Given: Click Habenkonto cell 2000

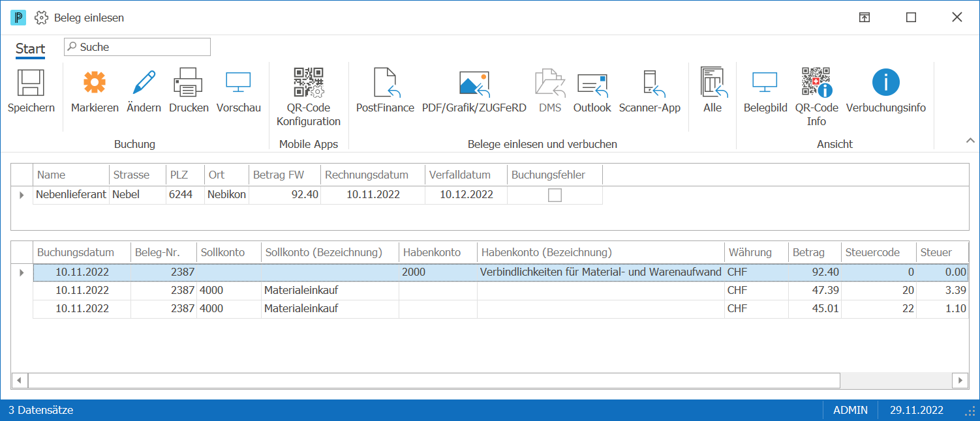Looking at the screenshot, I should pos(438,272).
